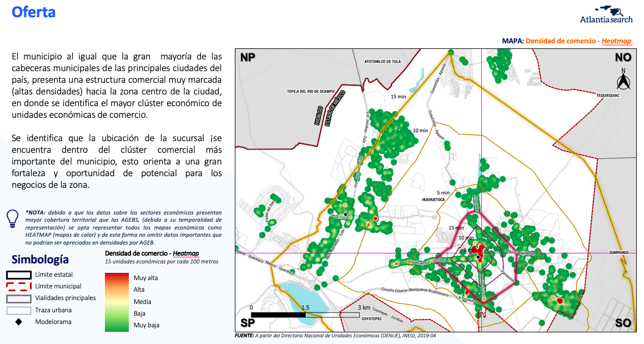Click the "Muy baja" density label

pos(147,325)
